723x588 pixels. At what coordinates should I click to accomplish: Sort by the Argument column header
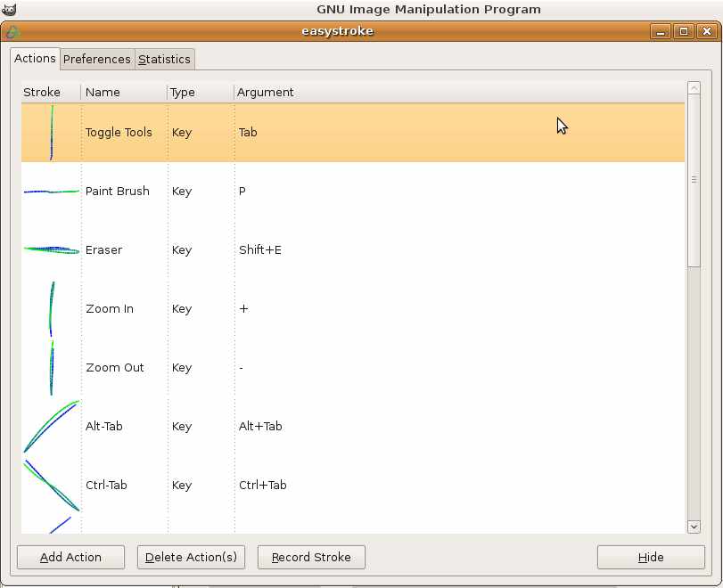coord(459,92)
